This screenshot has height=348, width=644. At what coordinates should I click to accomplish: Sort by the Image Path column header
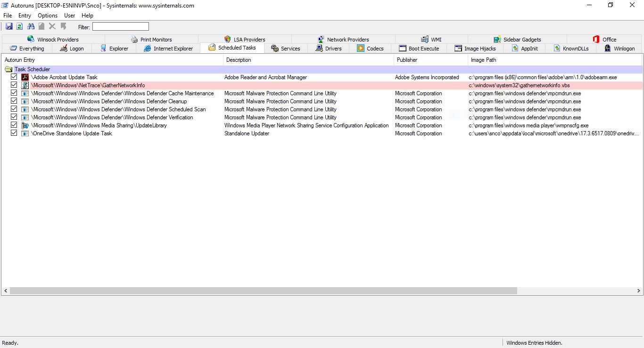pos(555,60)
